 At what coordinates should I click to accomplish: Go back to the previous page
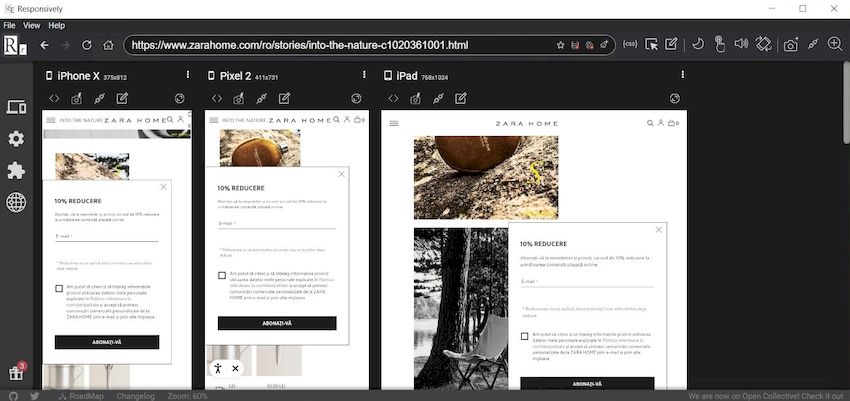point(44,45)
